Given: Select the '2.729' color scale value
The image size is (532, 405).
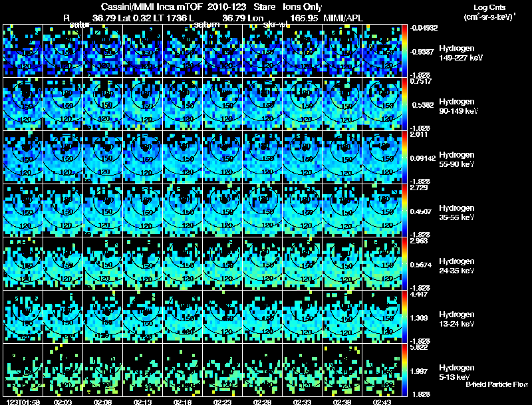Looking at the screenshot, I should pyautogui.click(x=419, y=188).
